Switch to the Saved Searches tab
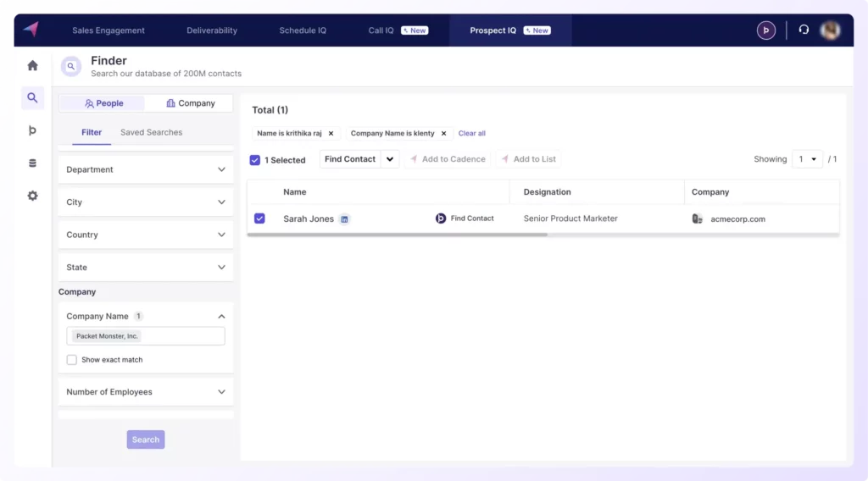868x481 pixels. 151,133
